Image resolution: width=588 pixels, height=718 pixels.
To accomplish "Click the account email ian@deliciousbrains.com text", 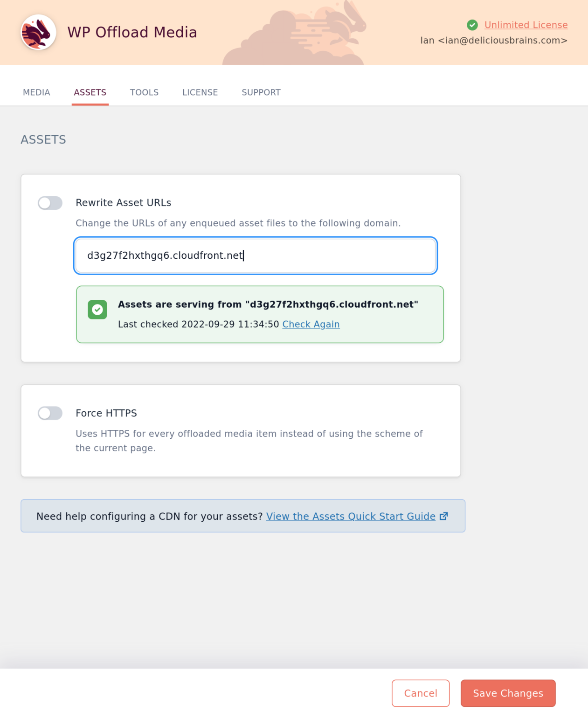I will pos(494,41).
